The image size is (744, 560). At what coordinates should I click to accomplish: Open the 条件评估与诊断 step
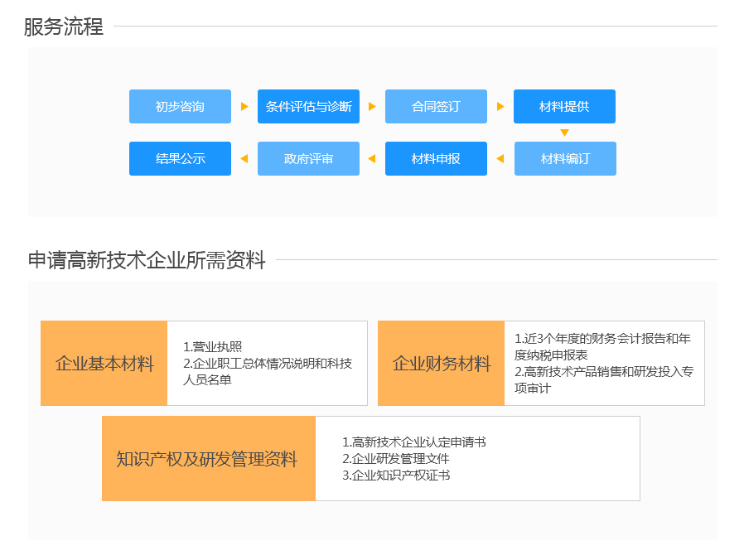pos(308,107)
